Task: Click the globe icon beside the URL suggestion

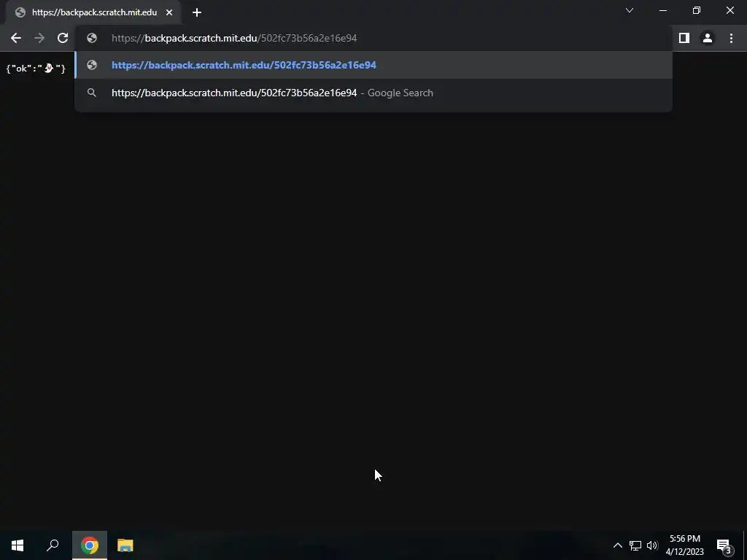Action: click(92, 65)
